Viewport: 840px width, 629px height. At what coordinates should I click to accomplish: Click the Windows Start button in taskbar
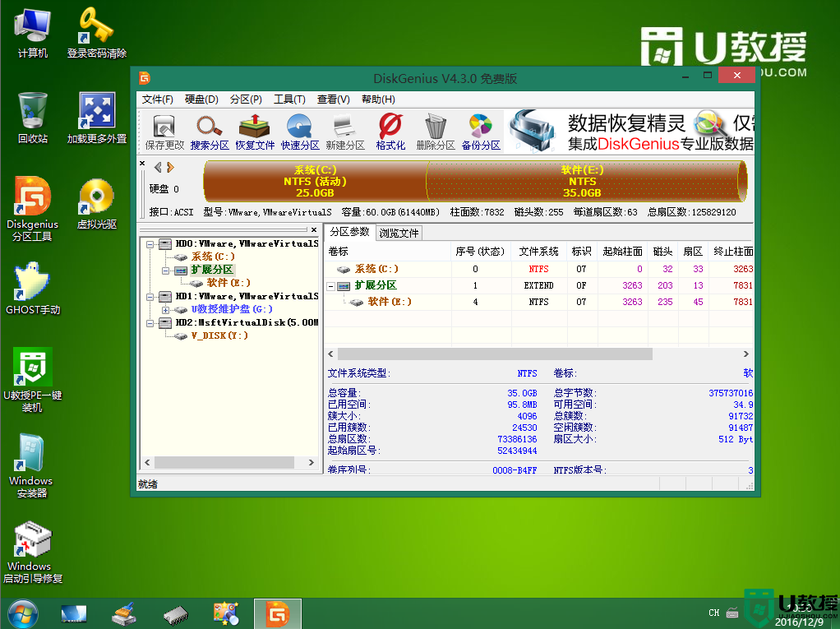coord(21,613)
